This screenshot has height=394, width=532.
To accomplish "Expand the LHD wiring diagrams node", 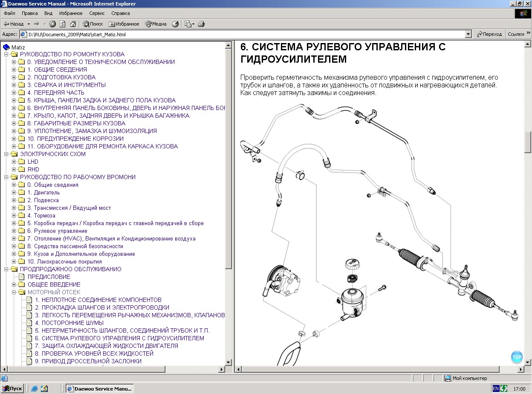I will pyautogui.click(x=14, y=162).
